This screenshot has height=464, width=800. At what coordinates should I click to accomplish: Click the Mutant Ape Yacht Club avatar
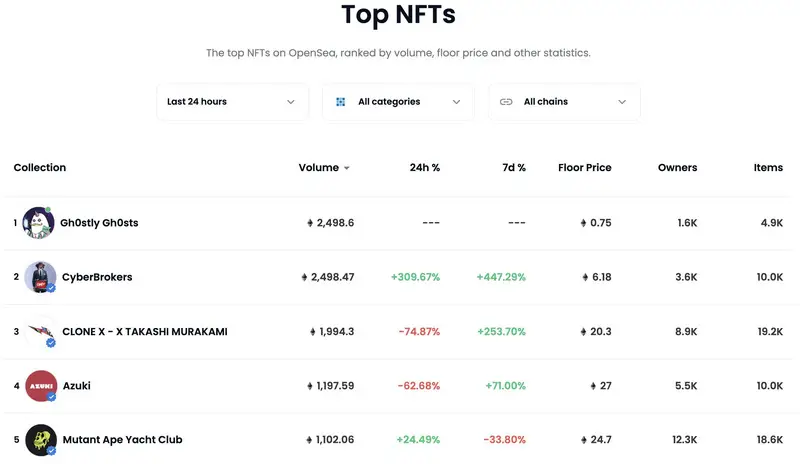[40, 439]
